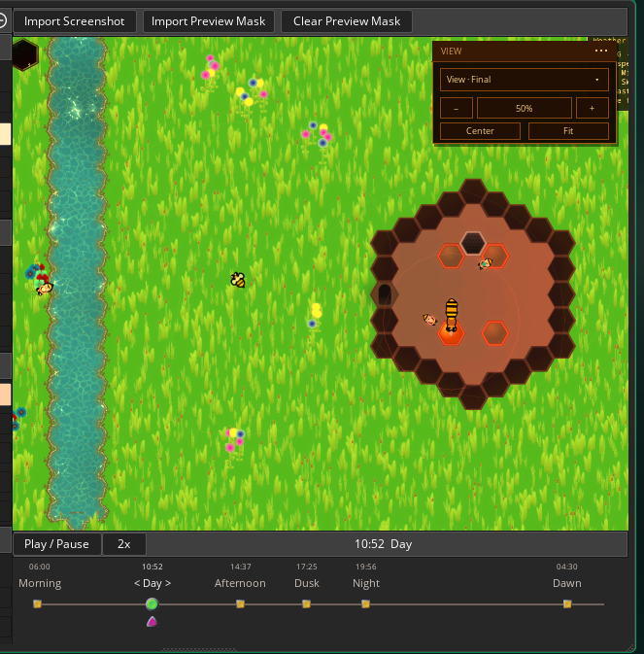Open the View - Final dropdown
644x654 pixels.
(x=524, y=80)
